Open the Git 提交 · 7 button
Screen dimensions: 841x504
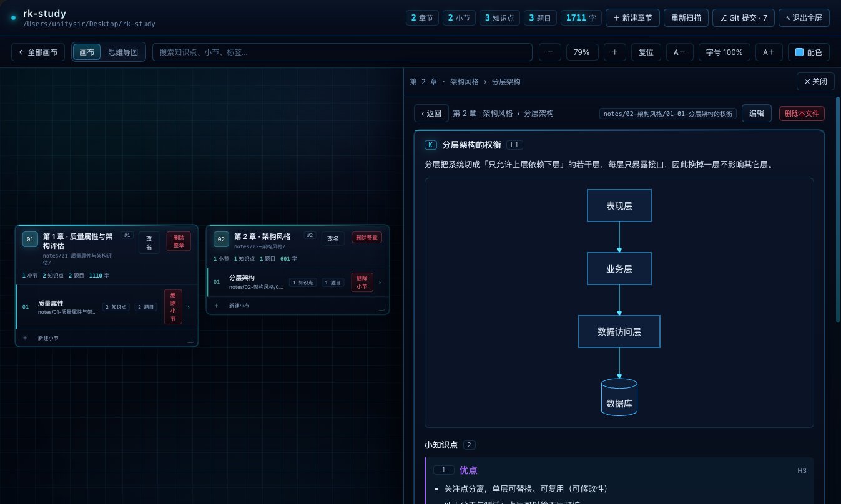[744, 17]
